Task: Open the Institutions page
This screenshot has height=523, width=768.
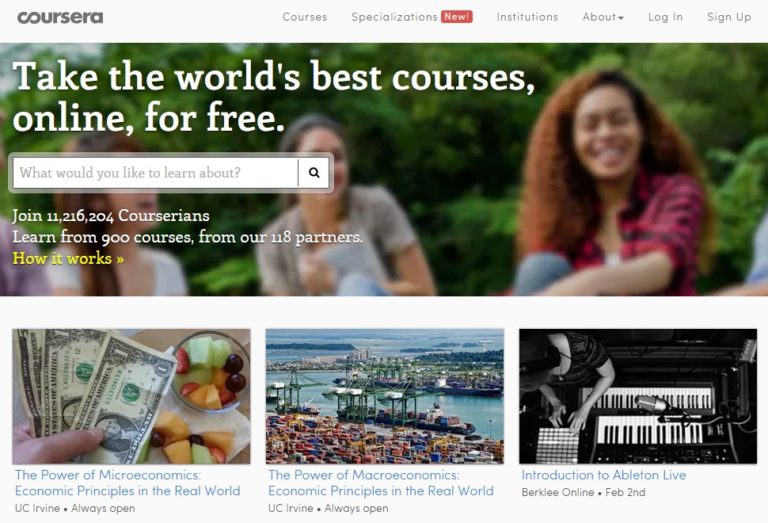Action: click(x=528, y=17)
